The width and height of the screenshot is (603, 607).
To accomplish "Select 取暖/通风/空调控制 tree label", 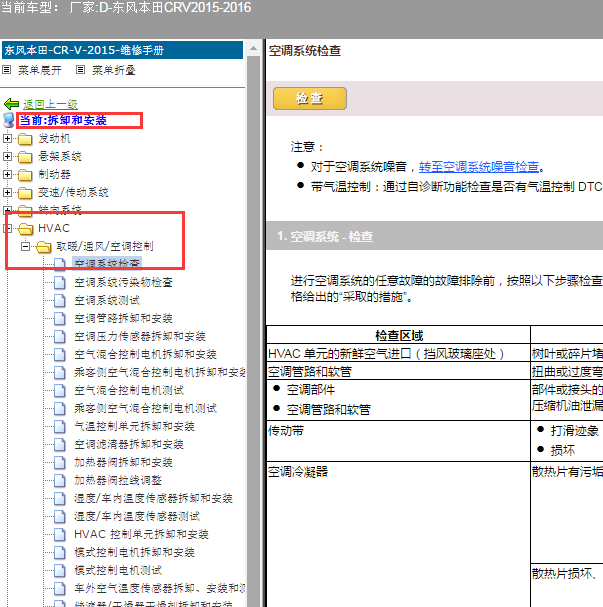I will 104,246.
